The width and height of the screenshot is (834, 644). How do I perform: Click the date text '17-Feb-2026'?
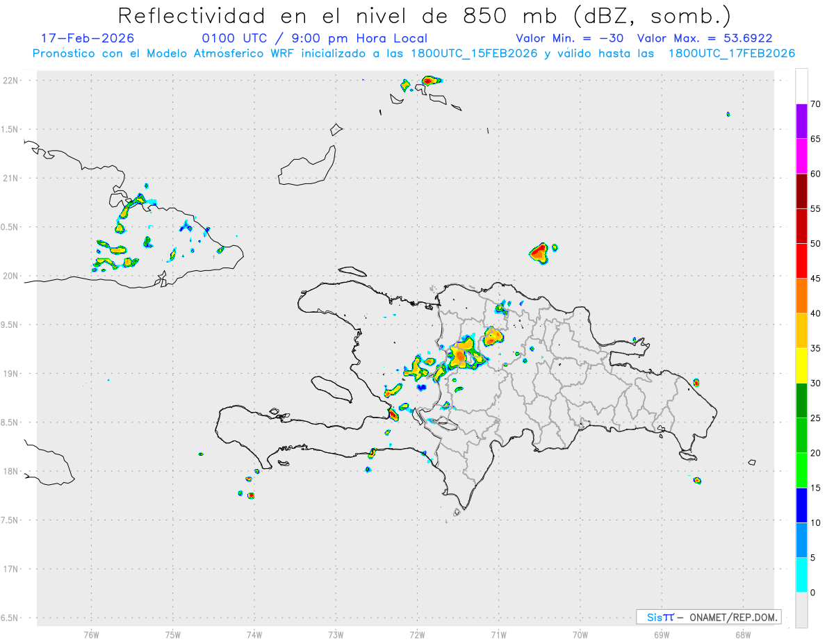[88, 38]
